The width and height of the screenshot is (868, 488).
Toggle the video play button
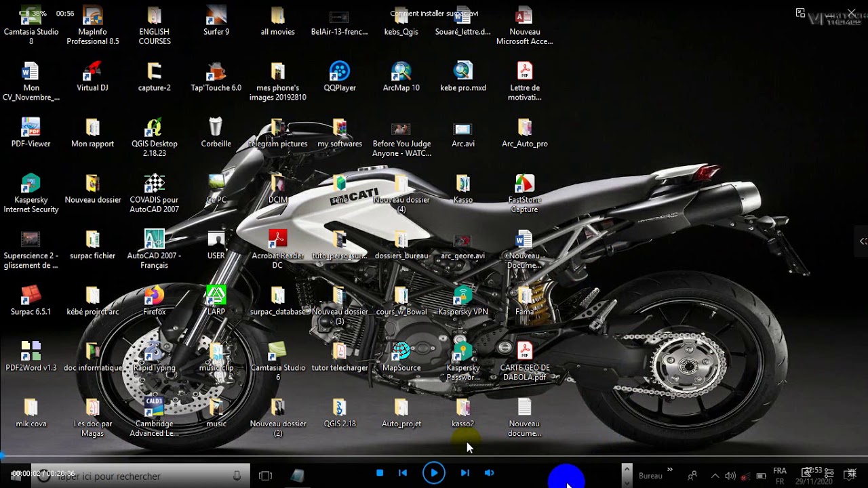coord(434,473)
